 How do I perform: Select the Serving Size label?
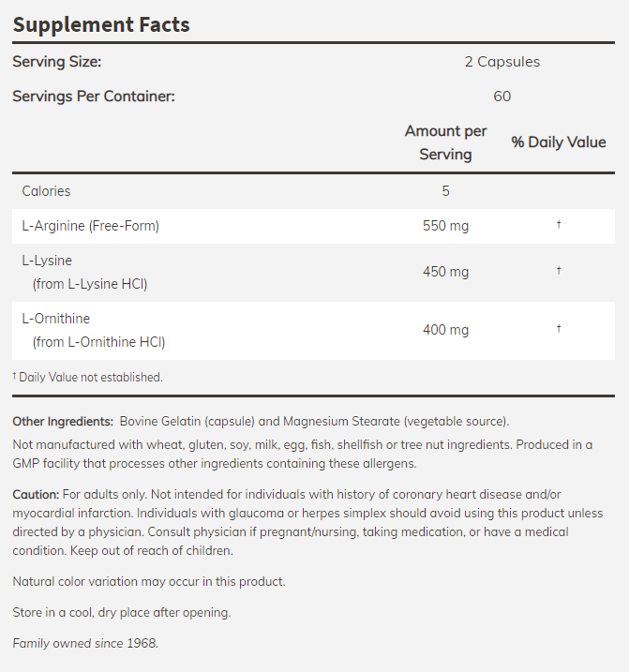coord(56,62)
